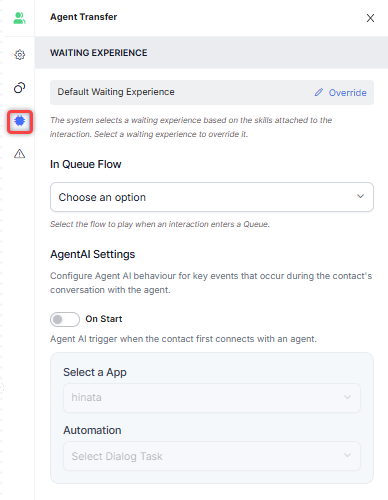This screenshot has width=388, height=500.
Task: Open the Select a App hinata dropdown
Action: [x=212, y=398]
